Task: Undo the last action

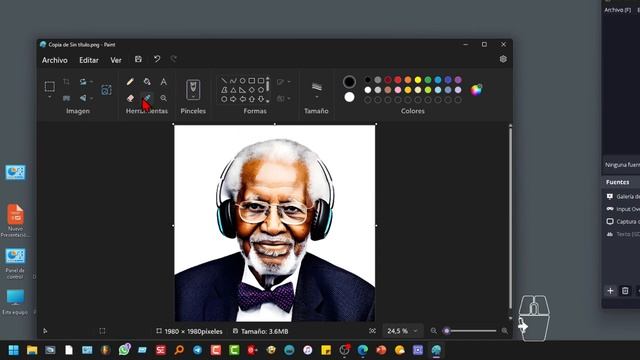Action: tap(157, 59)
